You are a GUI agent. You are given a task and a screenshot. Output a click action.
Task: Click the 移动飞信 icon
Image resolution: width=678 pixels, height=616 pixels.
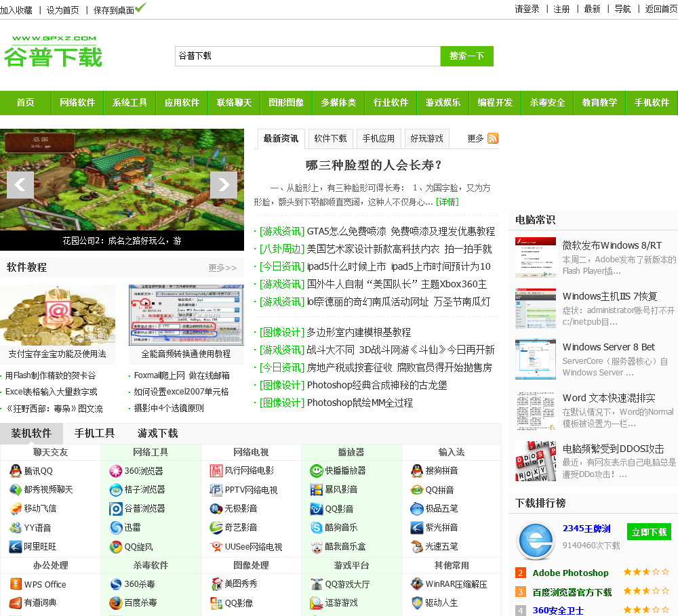coord(16,509)
